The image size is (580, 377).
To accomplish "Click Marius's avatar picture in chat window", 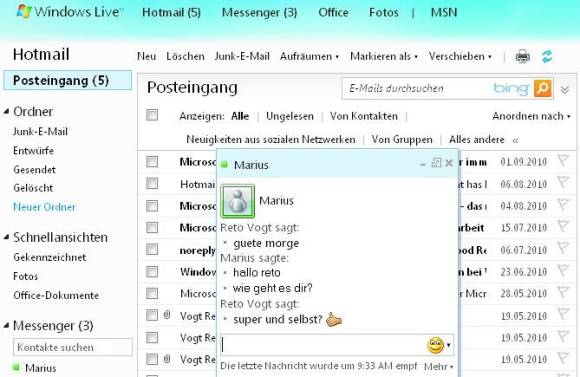I will click(x=237, y=201).
